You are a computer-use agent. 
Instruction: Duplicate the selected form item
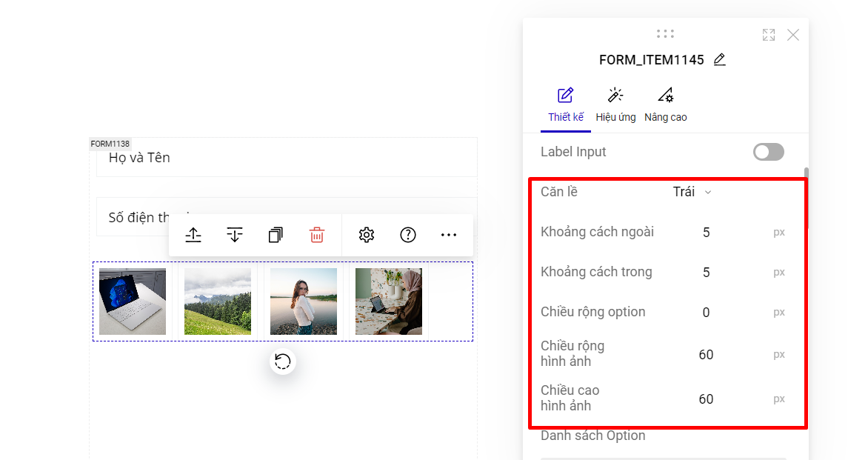click(276, 235)
